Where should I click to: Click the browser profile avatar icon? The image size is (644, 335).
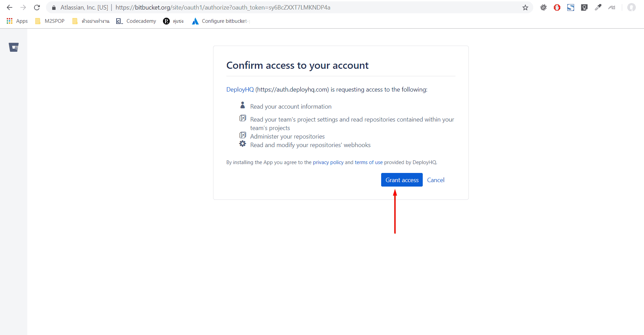pos(631,7)
